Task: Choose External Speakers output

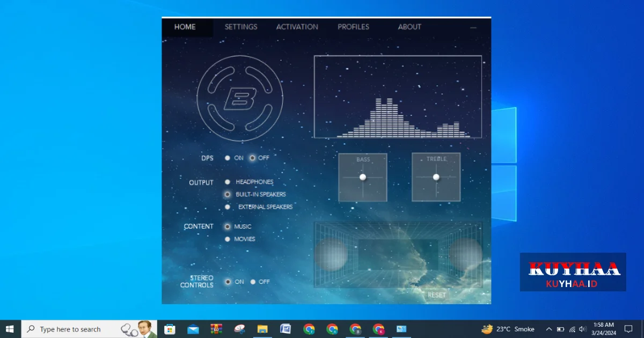Action: (x=228, y=207)
